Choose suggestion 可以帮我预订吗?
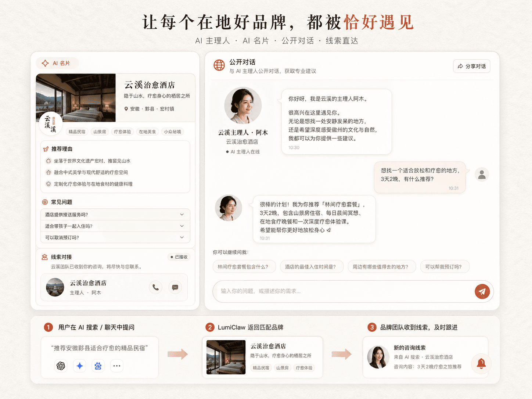This screenshot has width=532, height=399. 445,267
